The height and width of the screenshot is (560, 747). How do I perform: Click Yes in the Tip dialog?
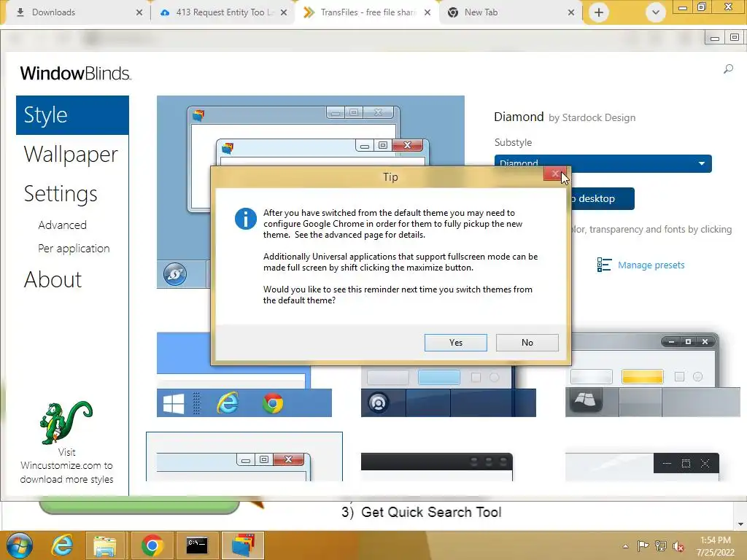(x=455, y=343)
